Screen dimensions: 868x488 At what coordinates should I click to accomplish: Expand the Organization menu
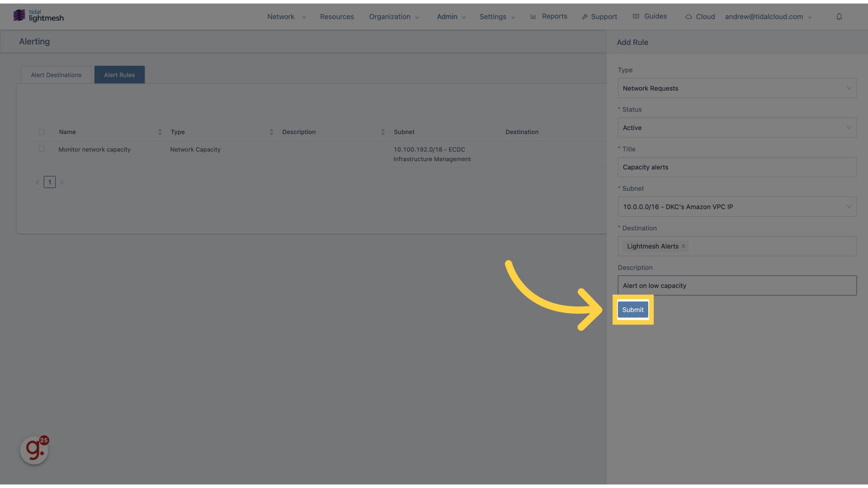coord(394,17)
